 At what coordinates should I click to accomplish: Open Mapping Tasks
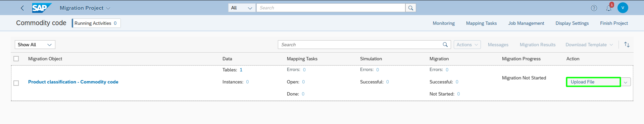coord(481,23)
